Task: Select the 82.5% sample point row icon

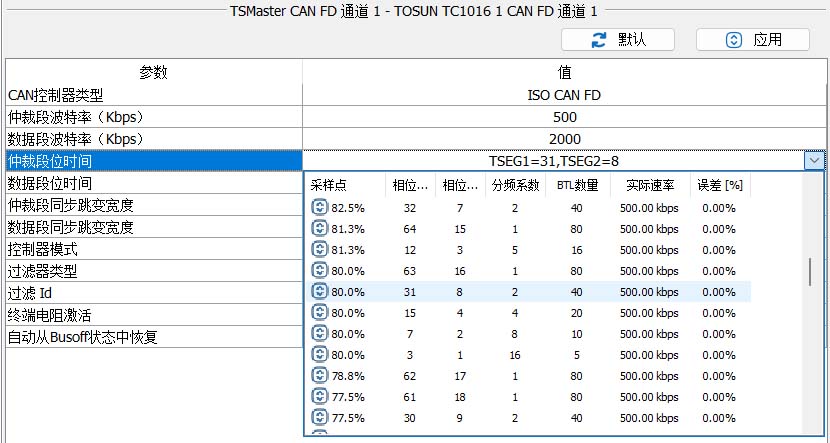Action: tap(320, 208)
